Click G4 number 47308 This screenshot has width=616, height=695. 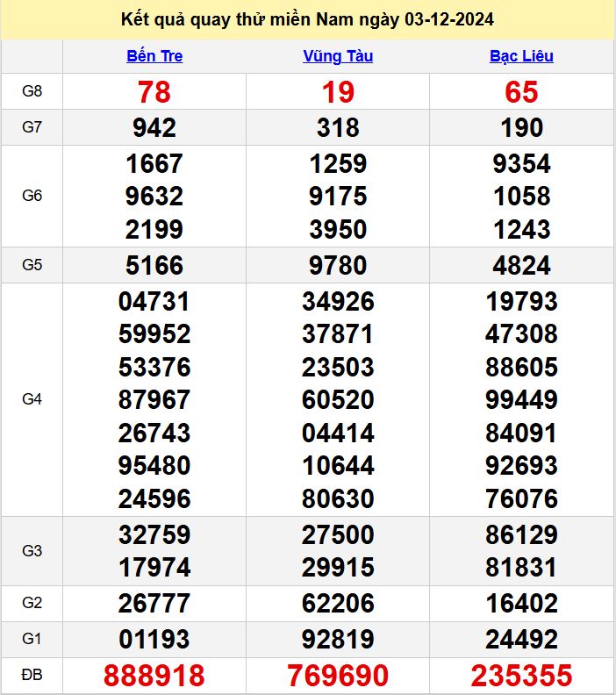click(521, 334)
